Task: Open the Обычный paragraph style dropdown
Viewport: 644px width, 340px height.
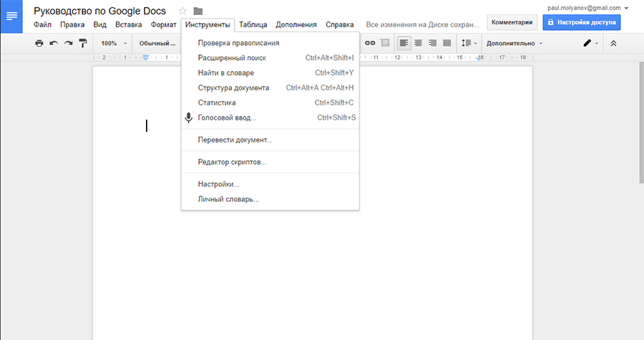Action: [x=157, y=43]
